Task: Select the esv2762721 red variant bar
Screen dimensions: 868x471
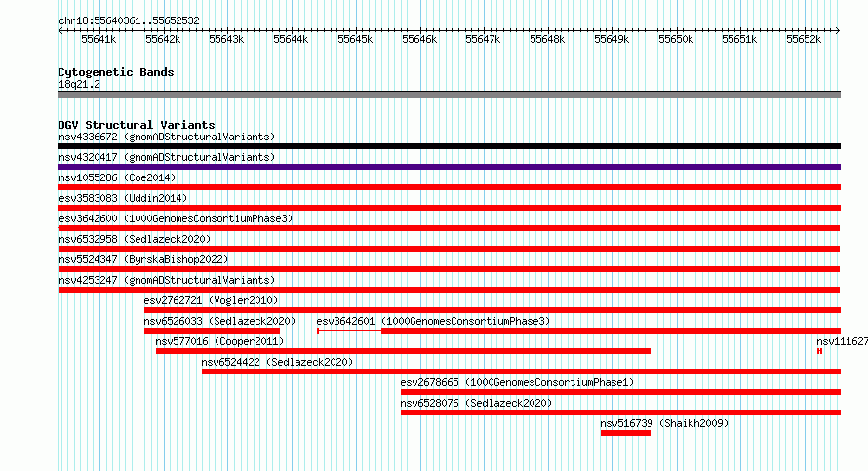Action: (x=493, y=310)
